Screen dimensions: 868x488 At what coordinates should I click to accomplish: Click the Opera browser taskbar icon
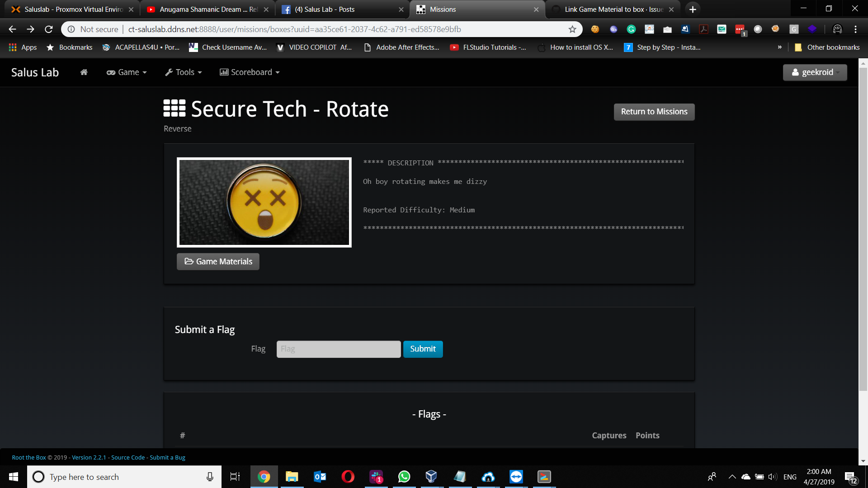348,477
